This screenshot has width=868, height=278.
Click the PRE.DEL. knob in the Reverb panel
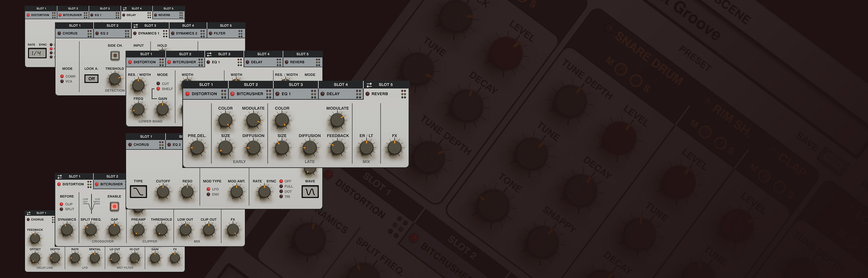pyautogui.click(x=197, y=148)
